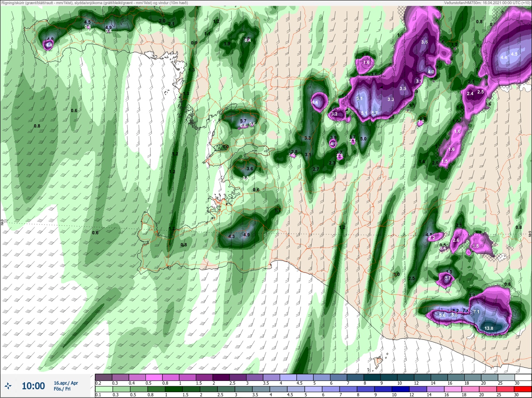The width and height of the screenshot is (532, 398).
Task: Click the '0.2' label of the top legend
Action: pos(98,383)
